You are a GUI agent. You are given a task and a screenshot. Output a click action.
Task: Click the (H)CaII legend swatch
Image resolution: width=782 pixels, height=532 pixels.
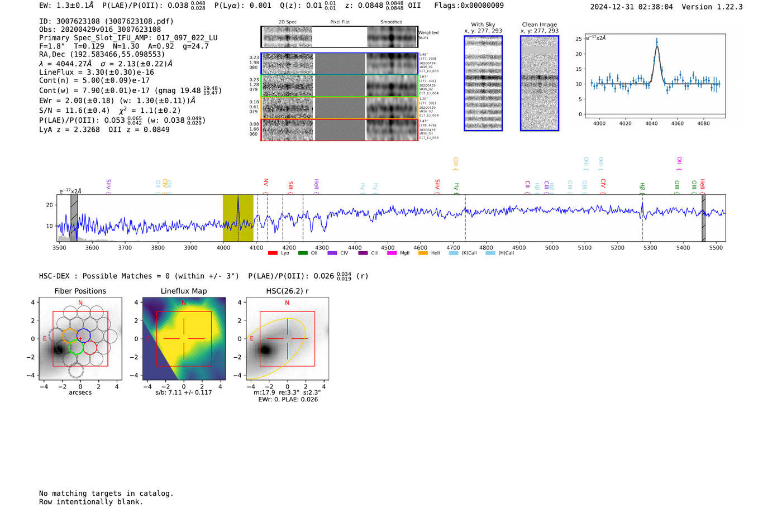[x=490, y=253]
